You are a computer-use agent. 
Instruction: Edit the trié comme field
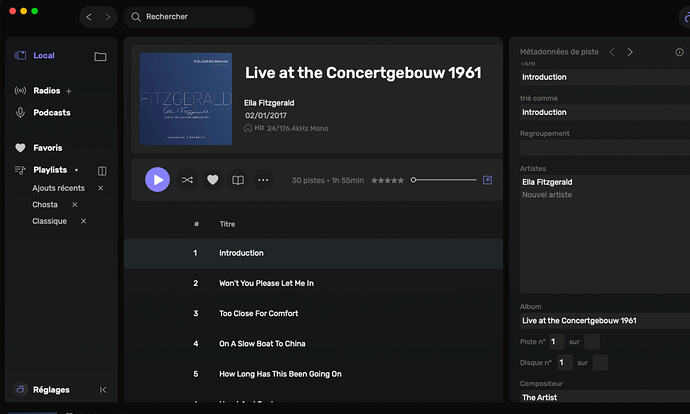coord(605,112)
